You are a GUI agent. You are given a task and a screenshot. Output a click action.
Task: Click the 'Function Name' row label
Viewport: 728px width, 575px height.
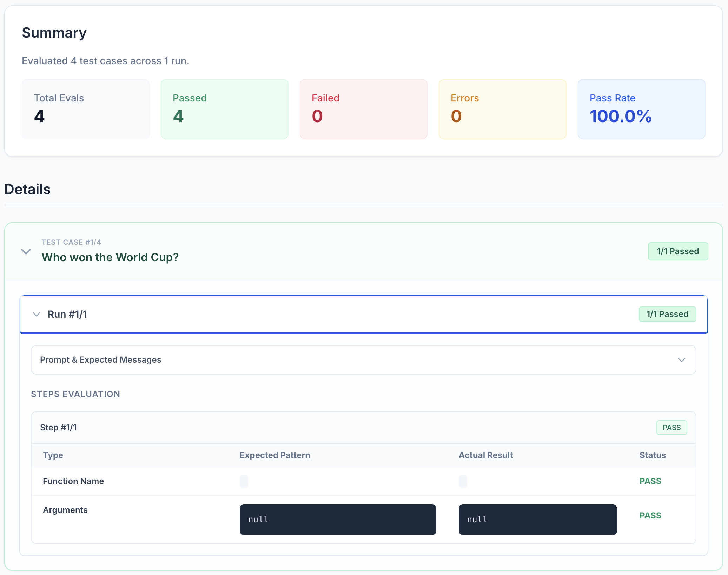73,481
